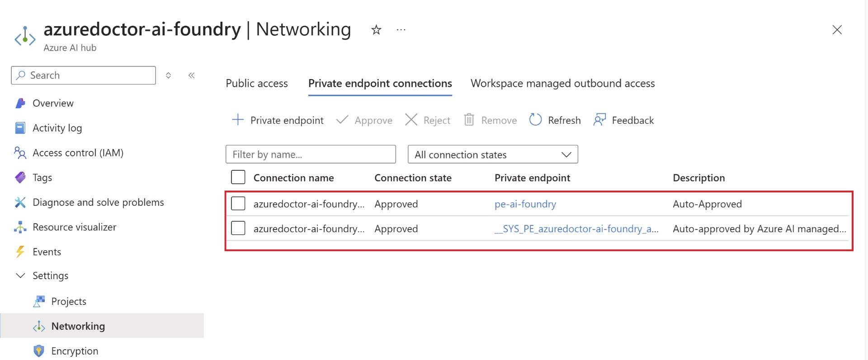Open the __SYS_PE_azuredoctor-ai-foundry endpoint link

[576, 229]
